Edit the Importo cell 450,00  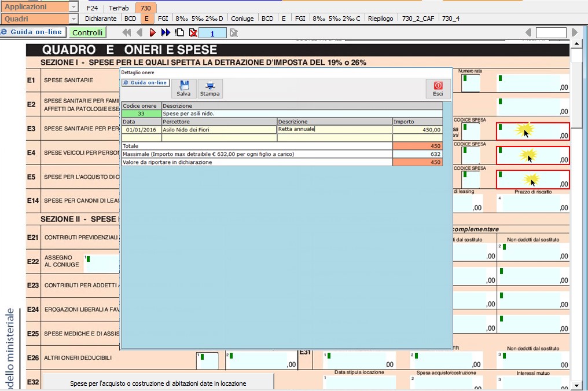click(x=417, y=130)
